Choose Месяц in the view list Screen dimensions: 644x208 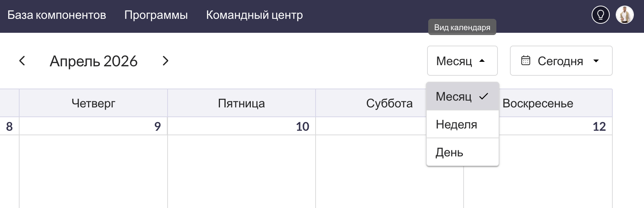[453, 96]
